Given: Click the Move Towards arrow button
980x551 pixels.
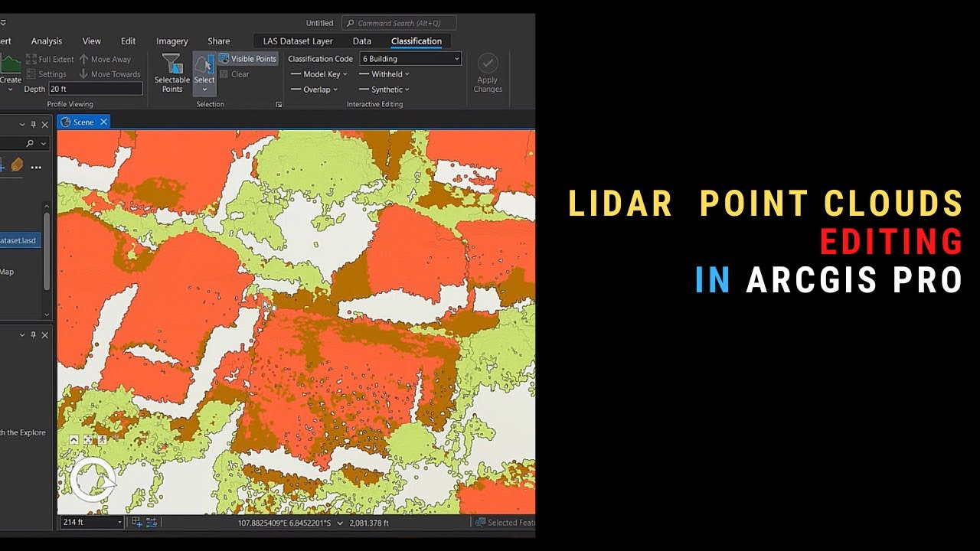Looking at the screenshot, I should [x=109, y=74].
